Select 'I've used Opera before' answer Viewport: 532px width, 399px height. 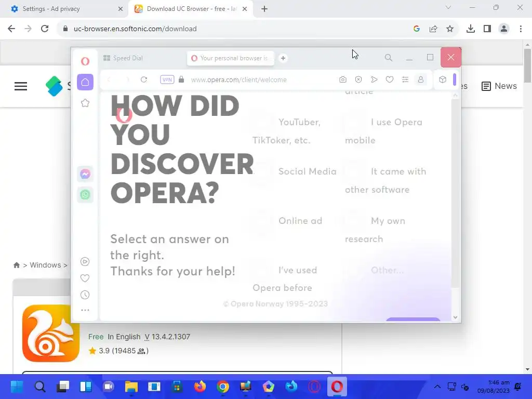tap(285, 279)
